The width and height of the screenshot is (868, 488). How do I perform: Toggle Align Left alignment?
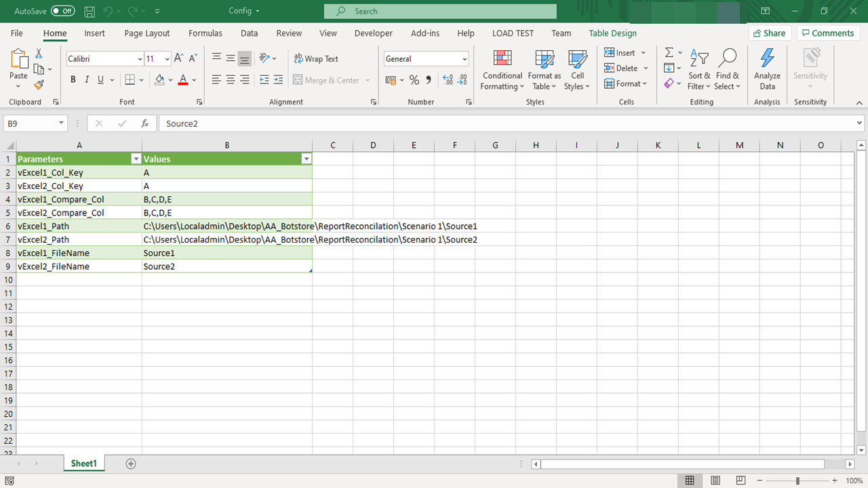tap(216, 80)
